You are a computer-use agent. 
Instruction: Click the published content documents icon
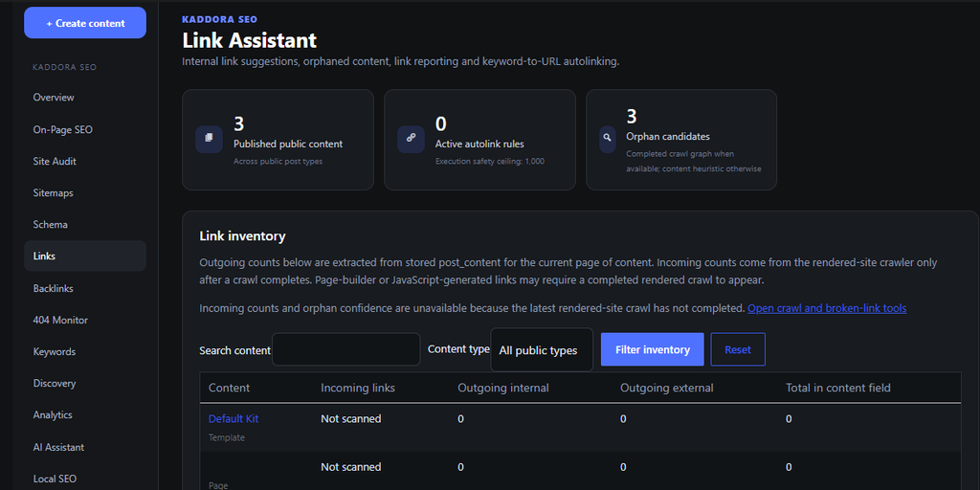click(210, 138)
